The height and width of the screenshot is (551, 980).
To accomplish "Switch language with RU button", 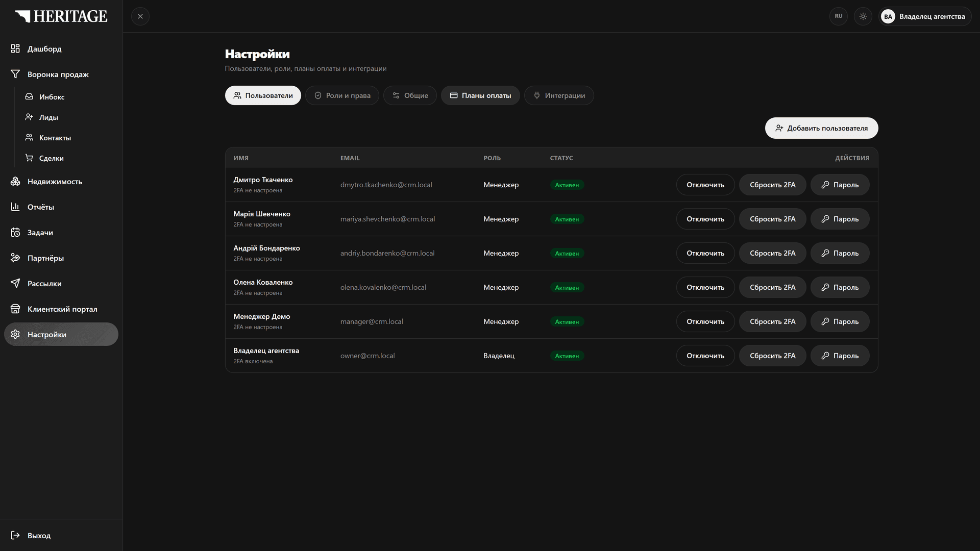I will point(839,16).
